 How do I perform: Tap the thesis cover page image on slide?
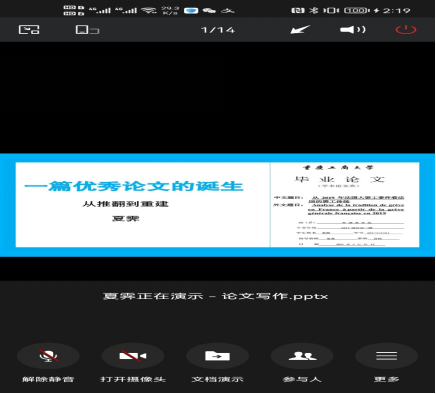tap(345, 205)
